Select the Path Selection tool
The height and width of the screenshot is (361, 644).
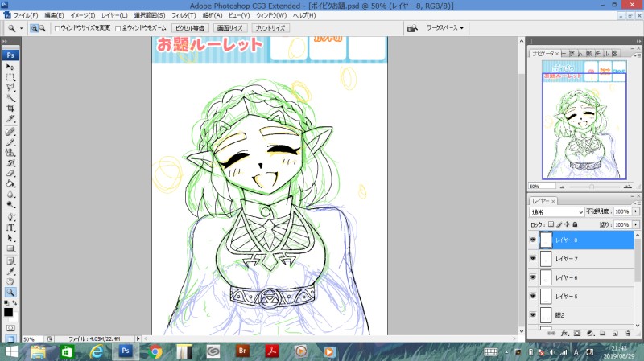[x=10, y=238]
